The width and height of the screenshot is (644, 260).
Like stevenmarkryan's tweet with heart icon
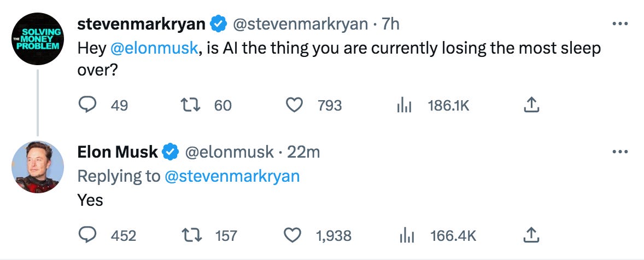click(x=294, y=105)
